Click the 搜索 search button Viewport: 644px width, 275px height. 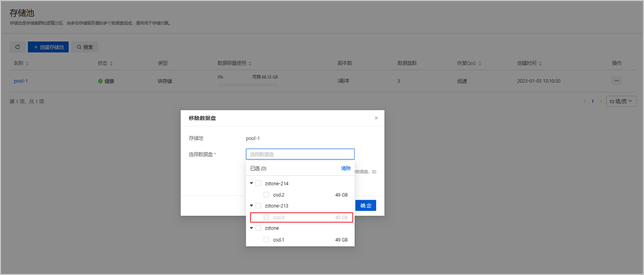click(x=85, y=47)
